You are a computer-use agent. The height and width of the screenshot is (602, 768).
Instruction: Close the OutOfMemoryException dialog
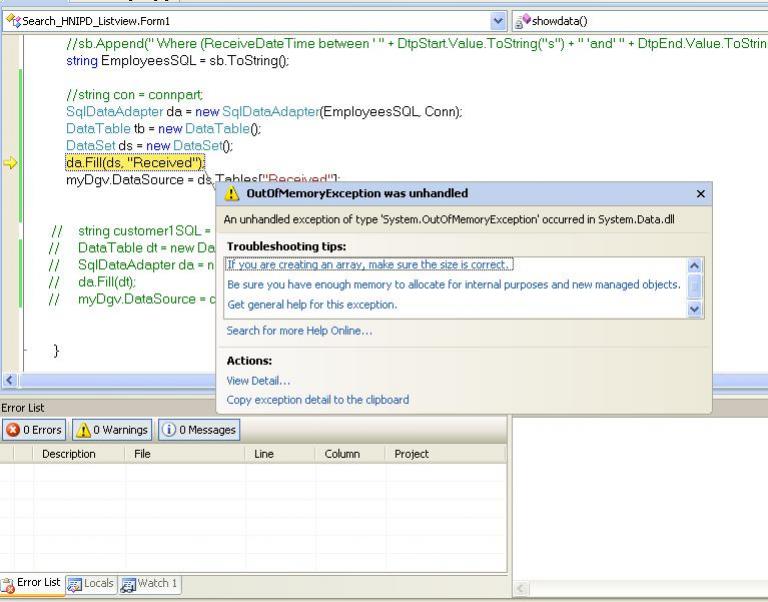tap(700, 194)
